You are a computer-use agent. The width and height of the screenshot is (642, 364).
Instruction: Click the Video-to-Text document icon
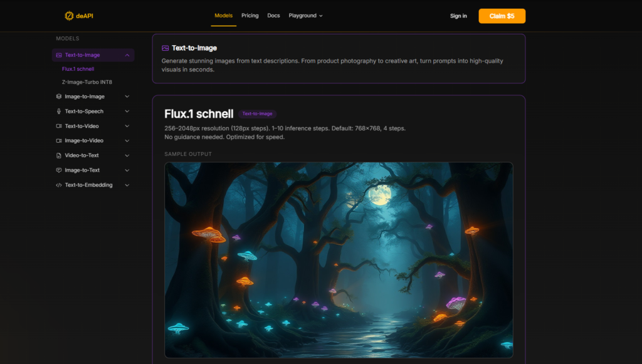[x=58, y=155]
